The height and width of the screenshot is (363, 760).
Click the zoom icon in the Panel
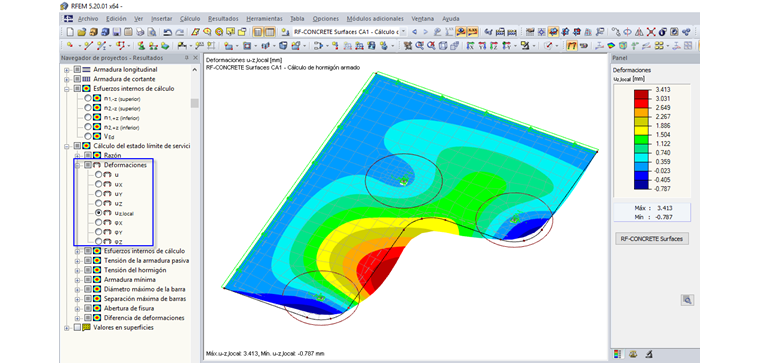pyautogui.click(x=687, y=300)
